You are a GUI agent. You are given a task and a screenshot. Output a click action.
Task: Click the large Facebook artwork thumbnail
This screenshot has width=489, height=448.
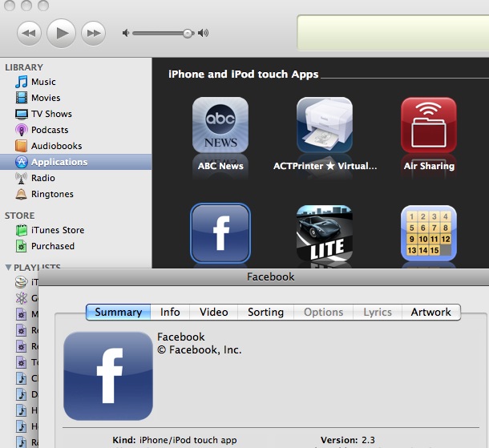pos(108,376)
